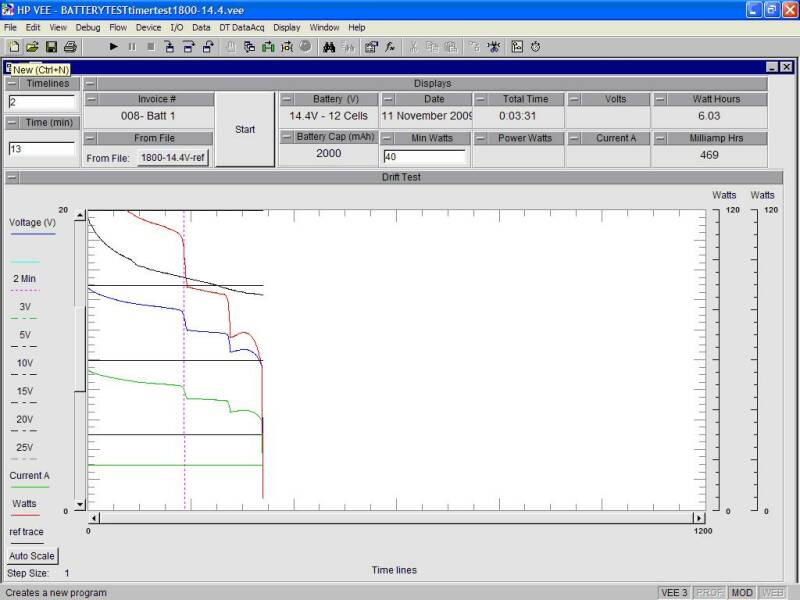800x600 pixels.
Task: Click the Step Out debug icon
Action: 208,47
